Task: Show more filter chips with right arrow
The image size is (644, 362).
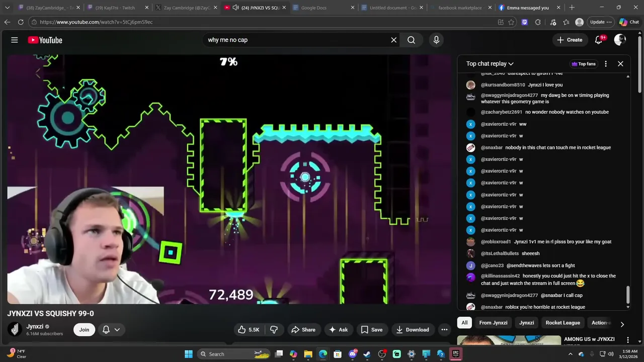Action: tap(622, 324)
